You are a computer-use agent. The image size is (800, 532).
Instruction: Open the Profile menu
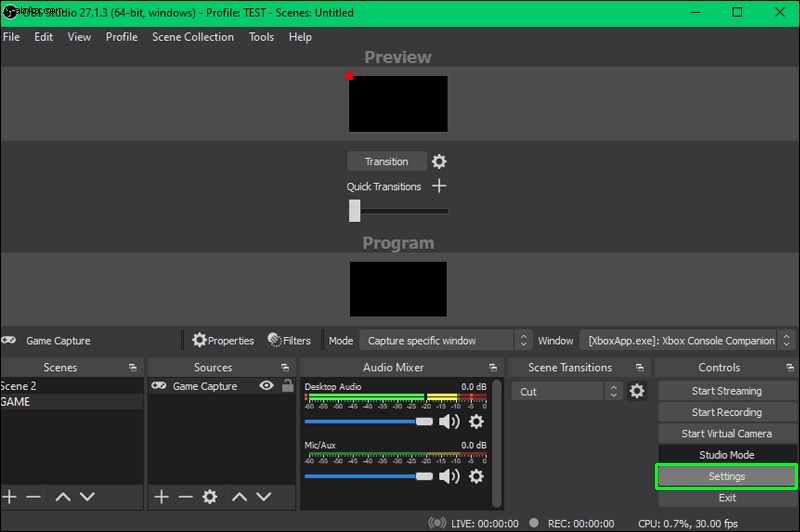pyautogui.click(x=121, y=37)
